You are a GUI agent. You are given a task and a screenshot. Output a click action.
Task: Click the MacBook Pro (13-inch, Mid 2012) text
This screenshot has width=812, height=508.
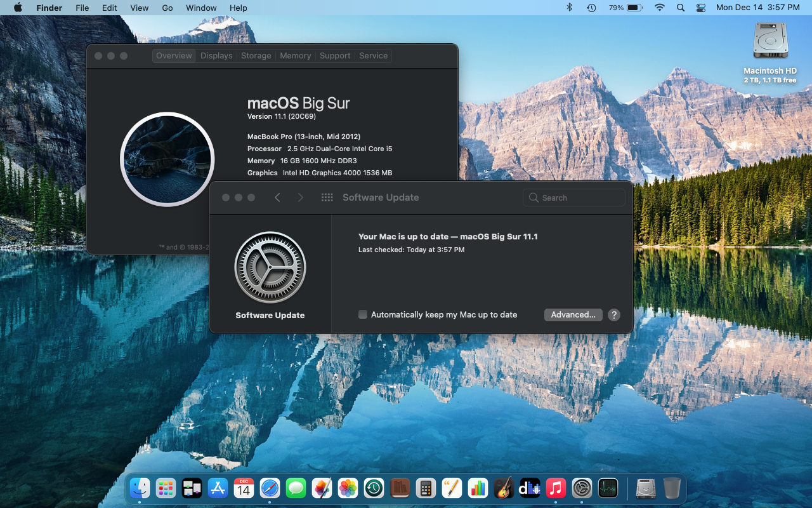coord(304,137)
